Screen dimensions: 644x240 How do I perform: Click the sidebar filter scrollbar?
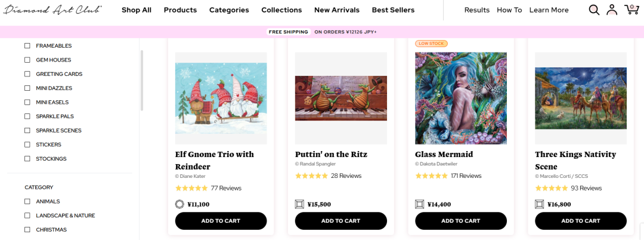coord(142,81)
